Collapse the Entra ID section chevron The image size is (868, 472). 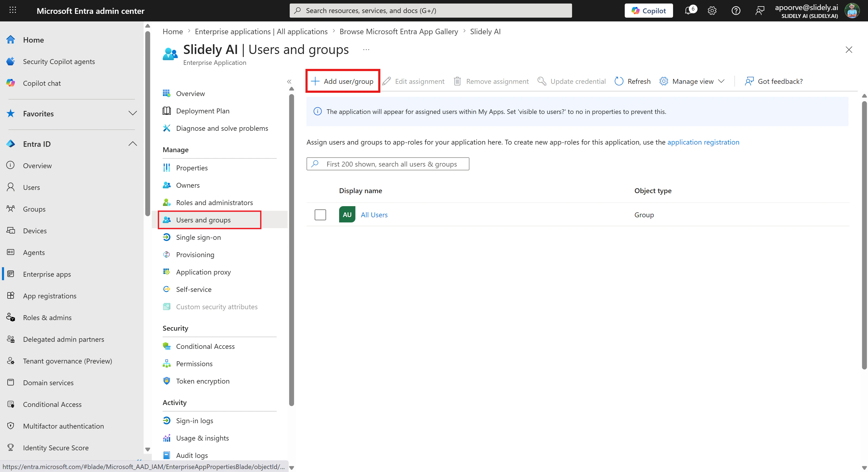tap(133, 144)
